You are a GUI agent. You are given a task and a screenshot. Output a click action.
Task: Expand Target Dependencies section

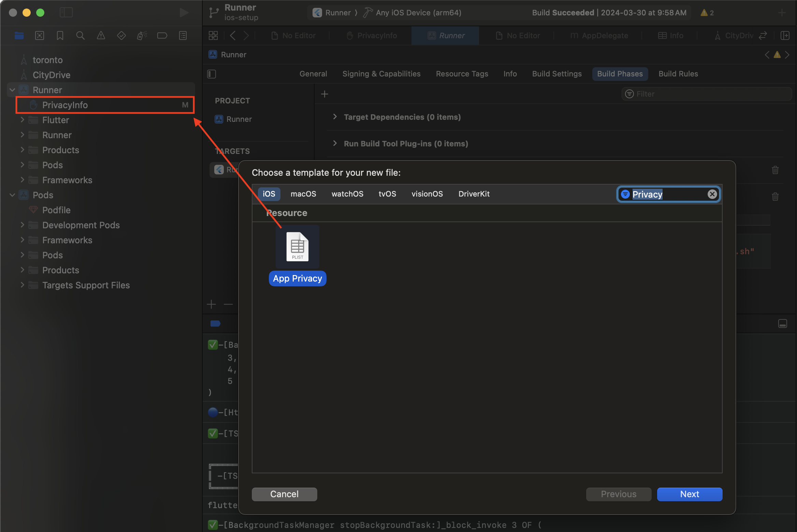point(335,117)
